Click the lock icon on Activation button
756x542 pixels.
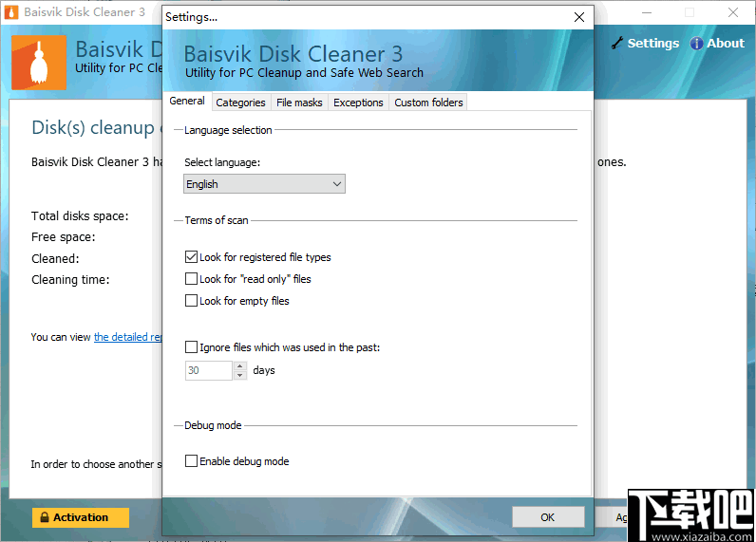tap(45, 517)
